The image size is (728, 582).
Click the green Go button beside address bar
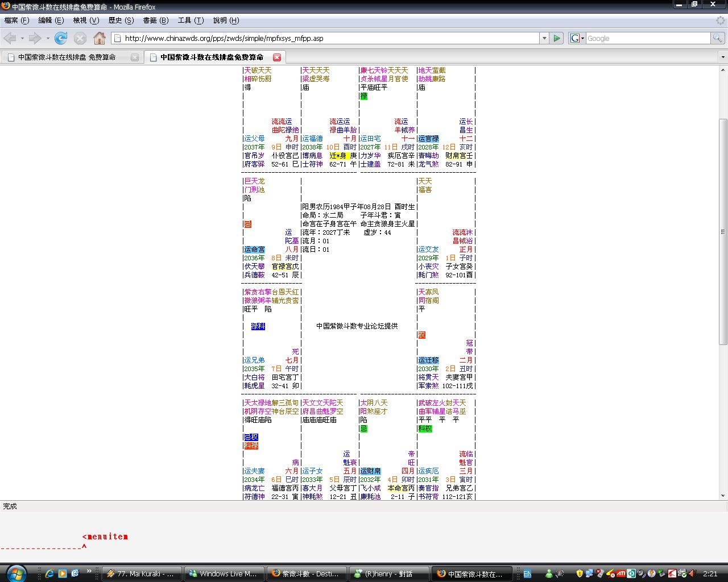coord(557,38)
